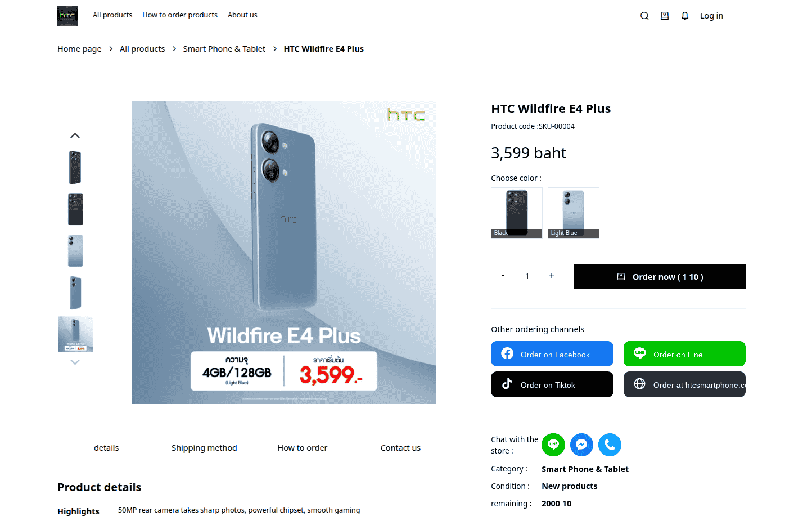Select the first black phone thumbnail
This screenshot has width=812, height=526.
pos(75,167)
